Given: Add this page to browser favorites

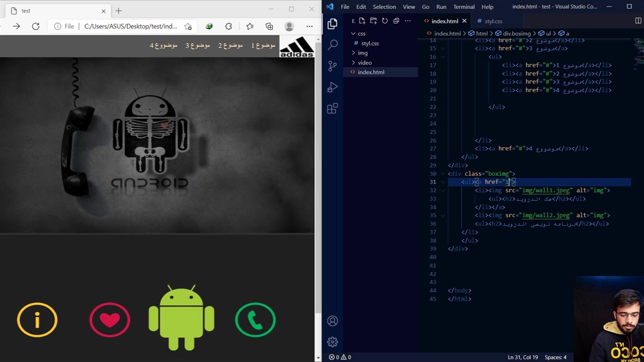Looking at the screenshot, I should 188,27.
